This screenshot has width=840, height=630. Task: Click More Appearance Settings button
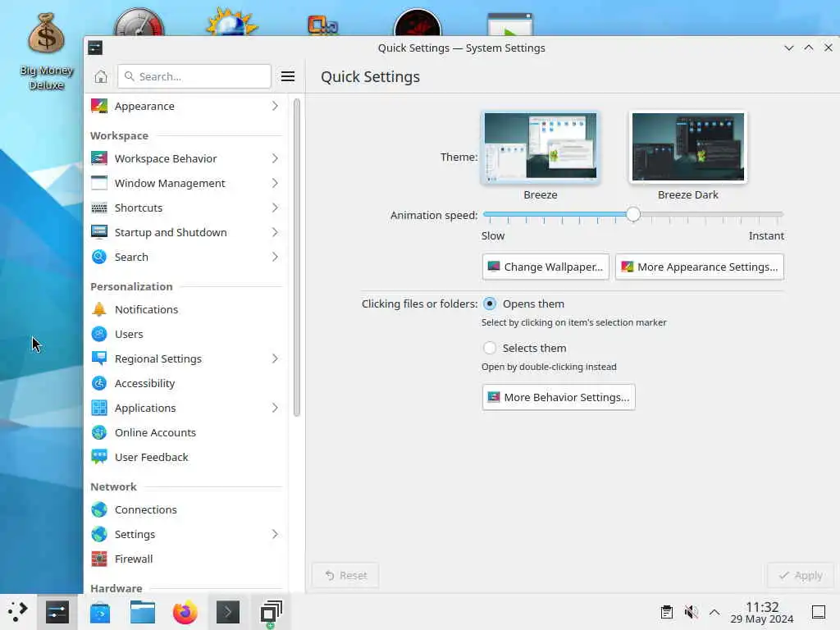(700, 267)
